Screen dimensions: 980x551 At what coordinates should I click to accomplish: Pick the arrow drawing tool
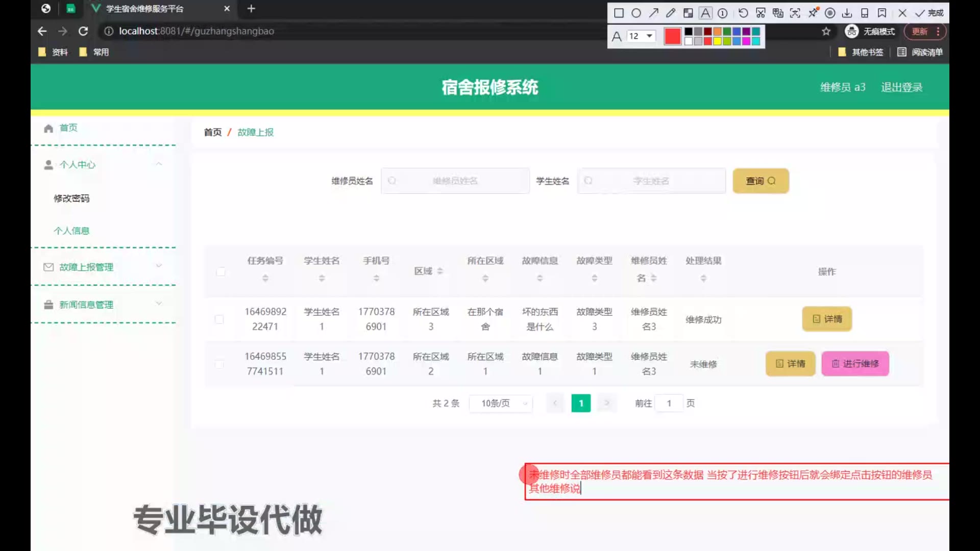653,13
